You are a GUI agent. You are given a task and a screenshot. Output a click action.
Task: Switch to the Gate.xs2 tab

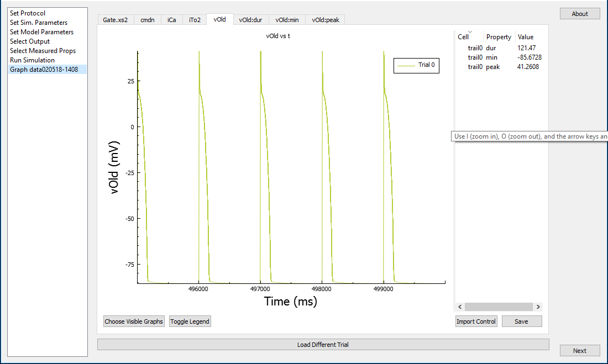pyautogui.click(x=116, y=20)
